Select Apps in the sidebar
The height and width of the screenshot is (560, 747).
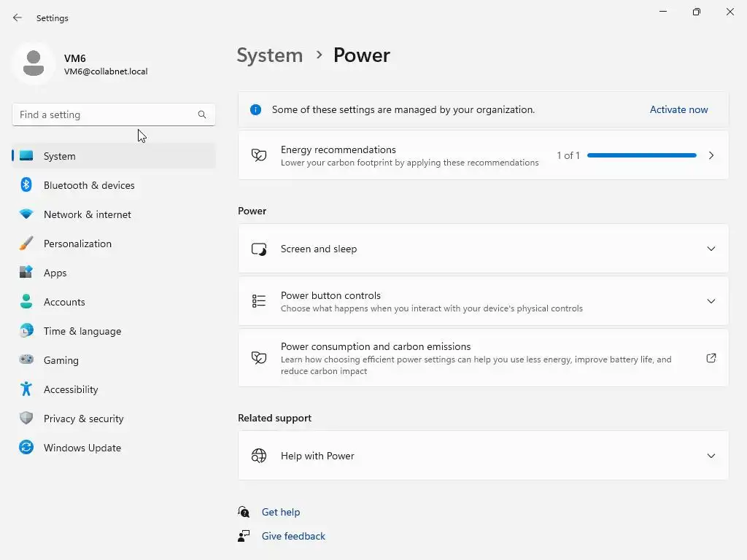tap(55, 273)
